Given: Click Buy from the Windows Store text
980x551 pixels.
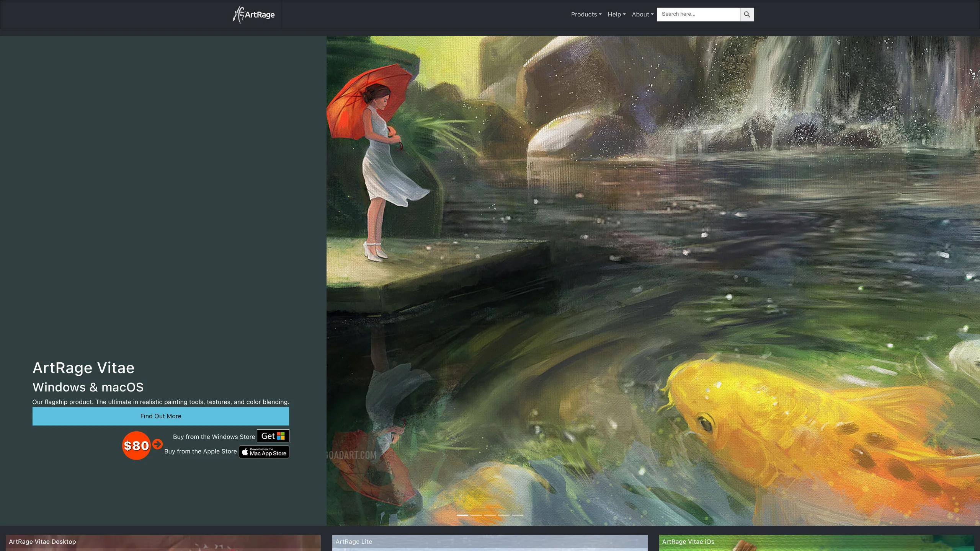Looking at the screenshot, I should pyautogui.click(x=214, y=437).
